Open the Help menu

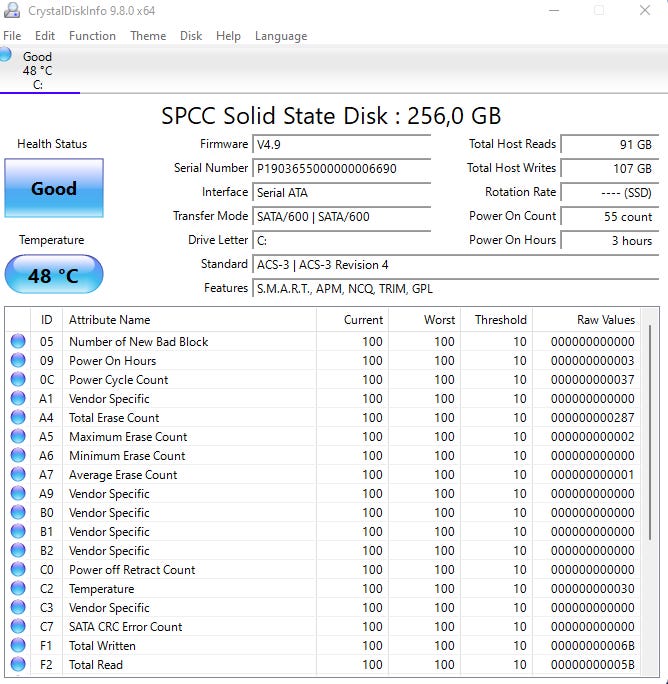pos(228,36)
